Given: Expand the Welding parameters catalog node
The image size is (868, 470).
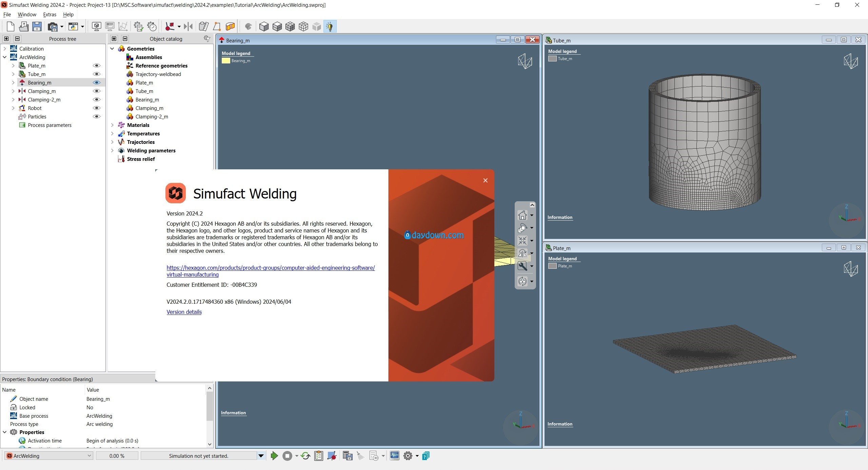Looking at the screenshot, I should (112, 150).
